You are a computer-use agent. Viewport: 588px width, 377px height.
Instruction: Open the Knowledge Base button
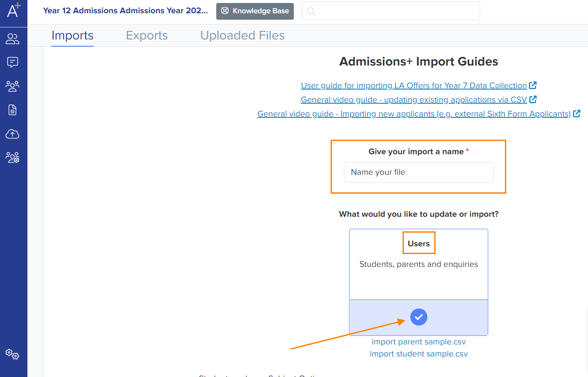point(255,11)
